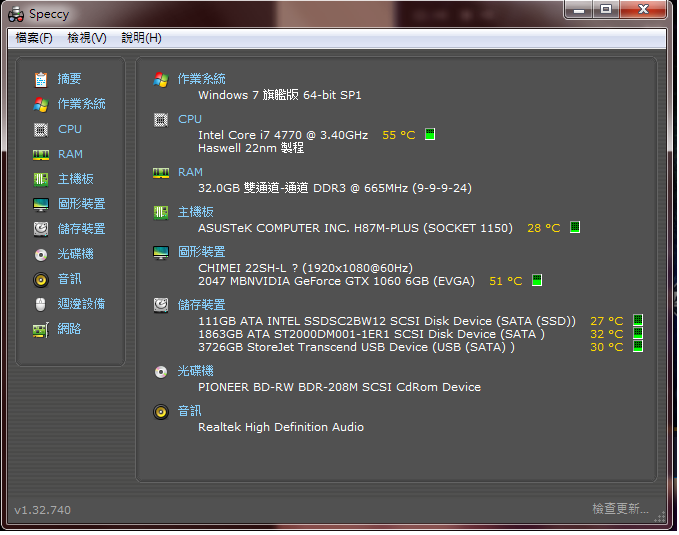Open the 檔案(F) menu

click(x=34, y=38)
